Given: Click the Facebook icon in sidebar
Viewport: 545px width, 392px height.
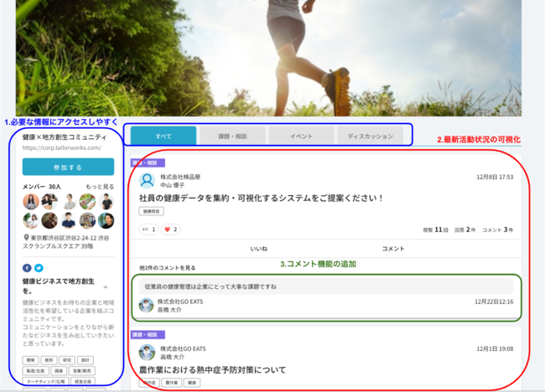Looking at the screenshot, I should 28,268.
